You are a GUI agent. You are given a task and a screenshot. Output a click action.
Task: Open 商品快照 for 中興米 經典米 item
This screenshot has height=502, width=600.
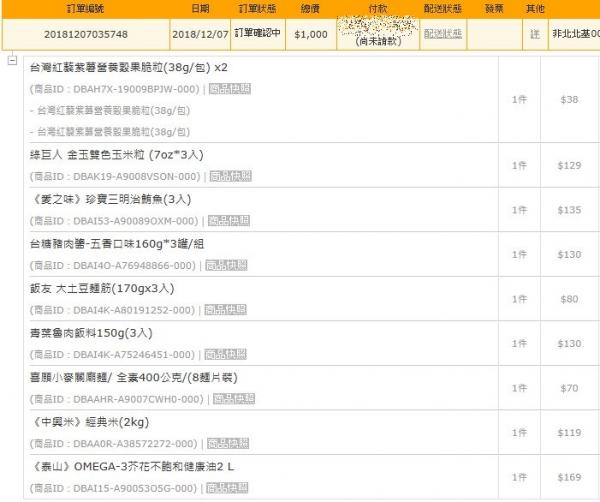[228, 443]
